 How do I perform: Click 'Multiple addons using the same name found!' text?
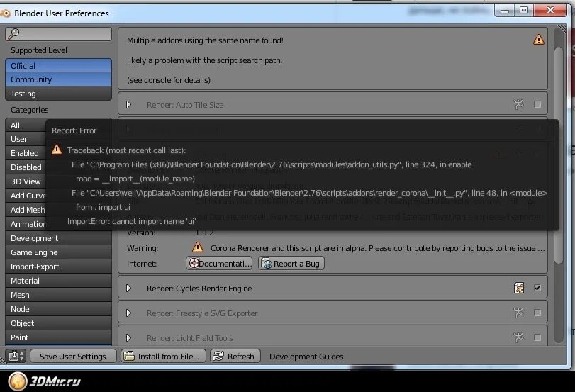(x=205, y=40)
